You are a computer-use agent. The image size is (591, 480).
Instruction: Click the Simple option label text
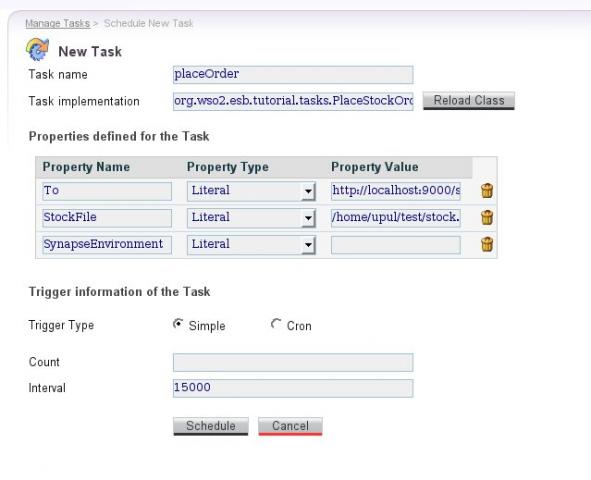pos(207,326)
